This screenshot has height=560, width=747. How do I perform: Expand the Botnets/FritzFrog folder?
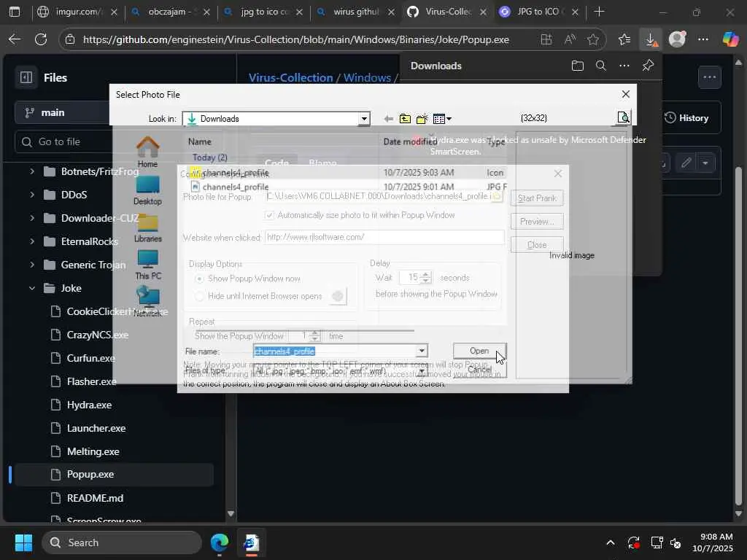point(32,171)
